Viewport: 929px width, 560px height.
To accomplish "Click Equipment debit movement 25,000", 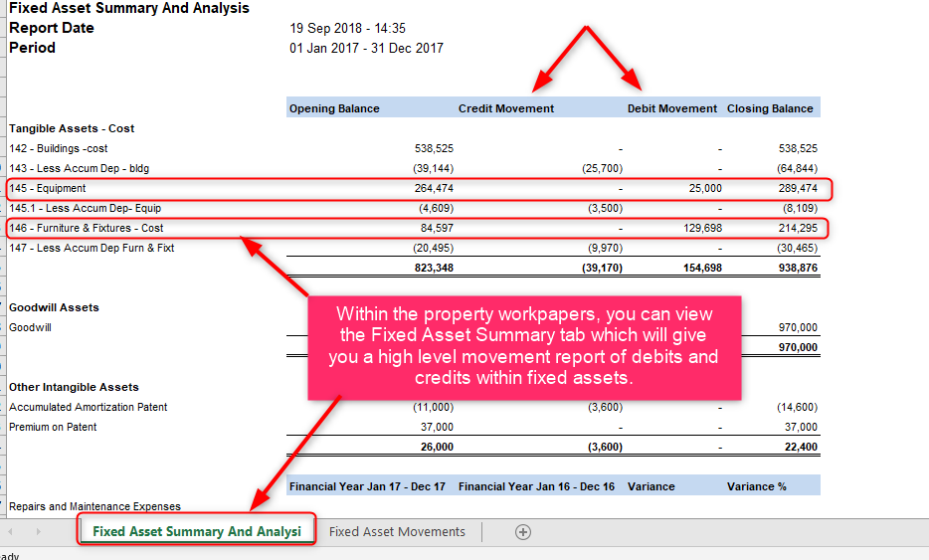I will point(705,188).
